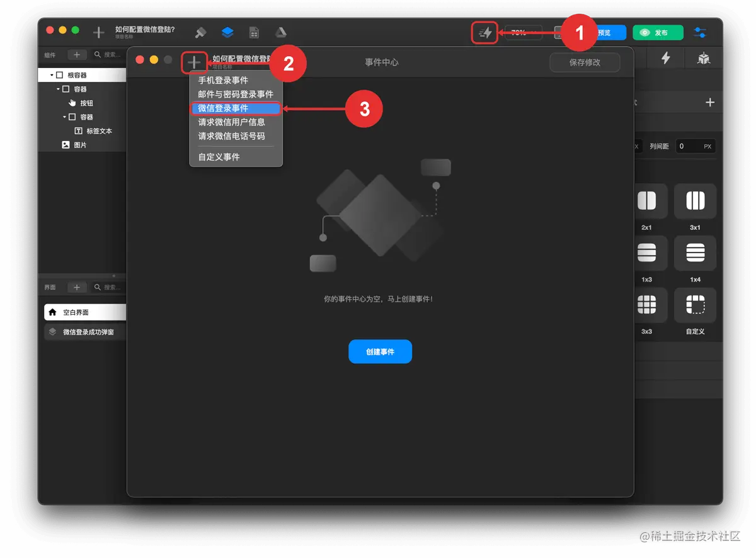Click the triangle drive icon in toolbar
This screenshot has width=756, height=558.
(x=280, y=32)
